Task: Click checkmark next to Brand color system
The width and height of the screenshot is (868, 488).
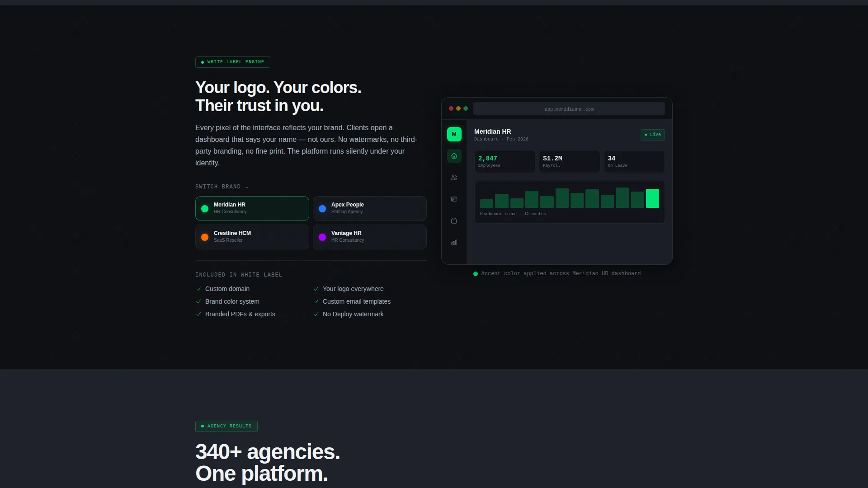Action: click(x=198, y=301)
